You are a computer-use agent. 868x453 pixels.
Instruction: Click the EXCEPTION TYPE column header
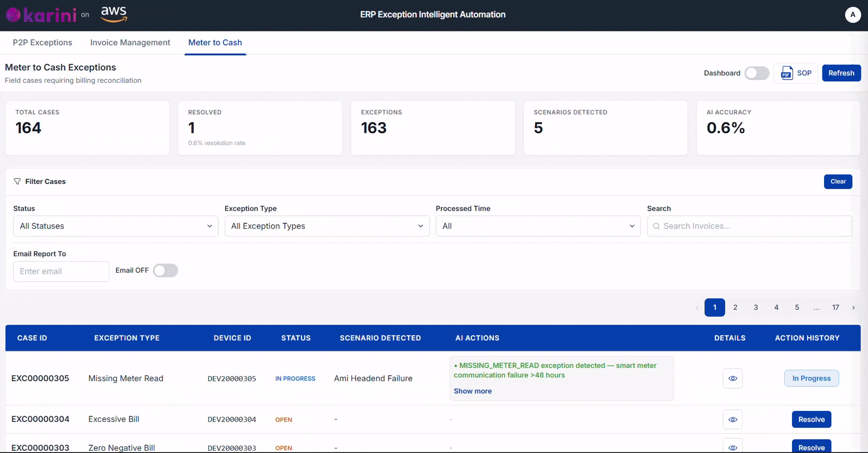pos(127,338)
